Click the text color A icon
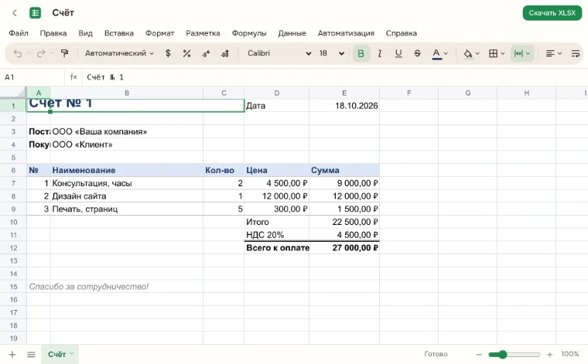The width and height of the screenshot is (588, 364). click(x=436, y=53)
